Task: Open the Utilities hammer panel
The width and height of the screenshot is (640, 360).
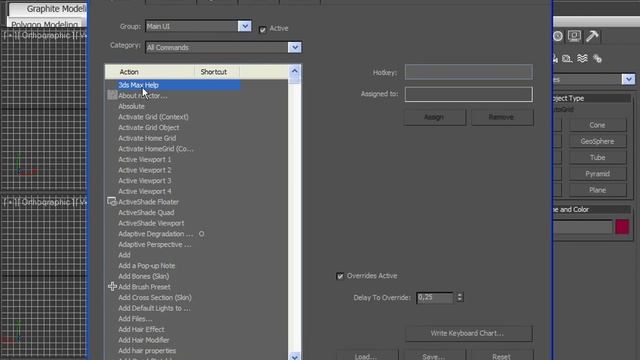Action: (592, 36)
